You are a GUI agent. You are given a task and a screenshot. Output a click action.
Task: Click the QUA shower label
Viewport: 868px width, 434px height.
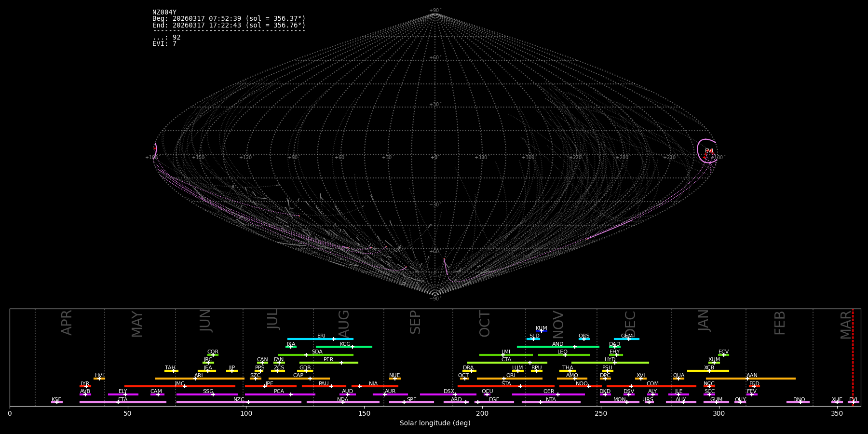678,376
